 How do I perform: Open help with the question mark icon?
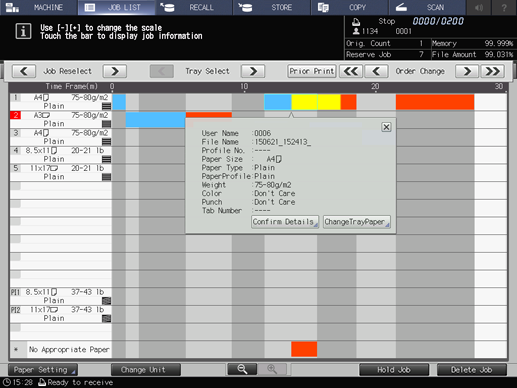click(x=504, y=7)
